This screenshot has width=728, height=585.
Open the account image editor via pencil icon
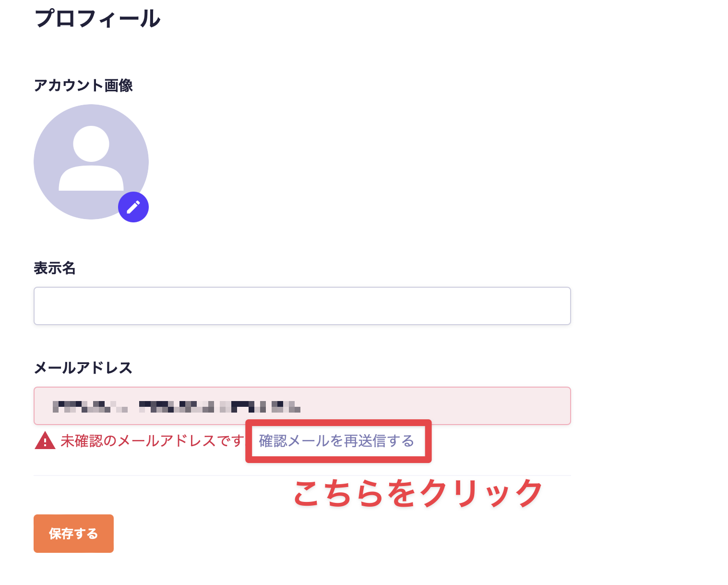point(133,207)
